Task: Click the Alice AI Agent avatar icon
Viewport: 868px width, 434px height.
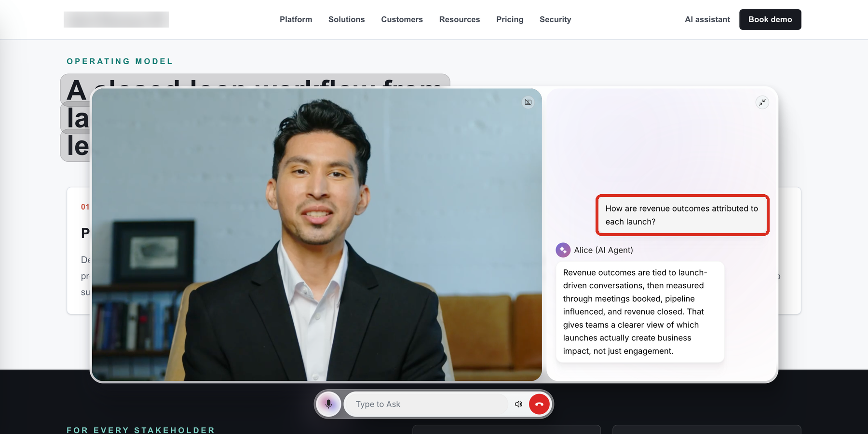Action: pyautogui.click(x=563, y=250)
